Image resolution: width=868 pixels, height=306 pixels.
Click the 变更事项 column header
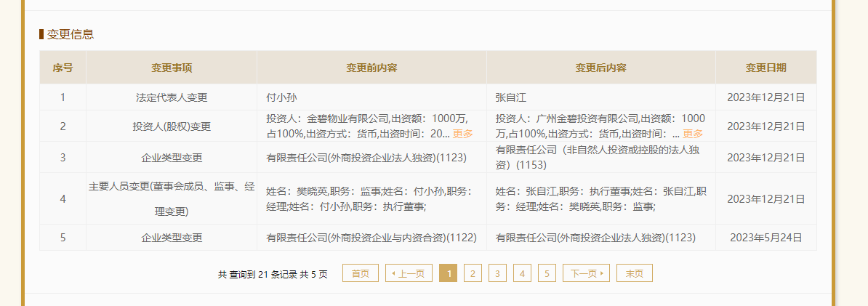pyautogui.click(x=172, y=68)
